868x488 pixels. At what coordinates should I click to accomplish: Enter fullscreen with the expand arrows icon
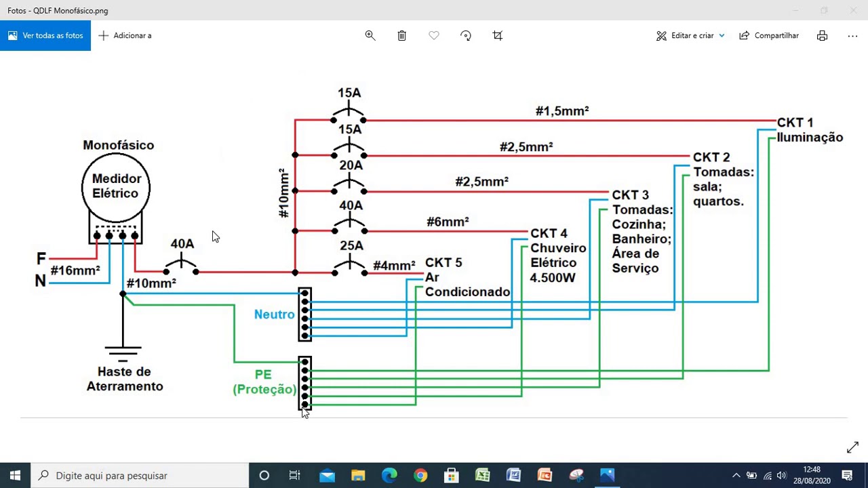tap(852, 447)
